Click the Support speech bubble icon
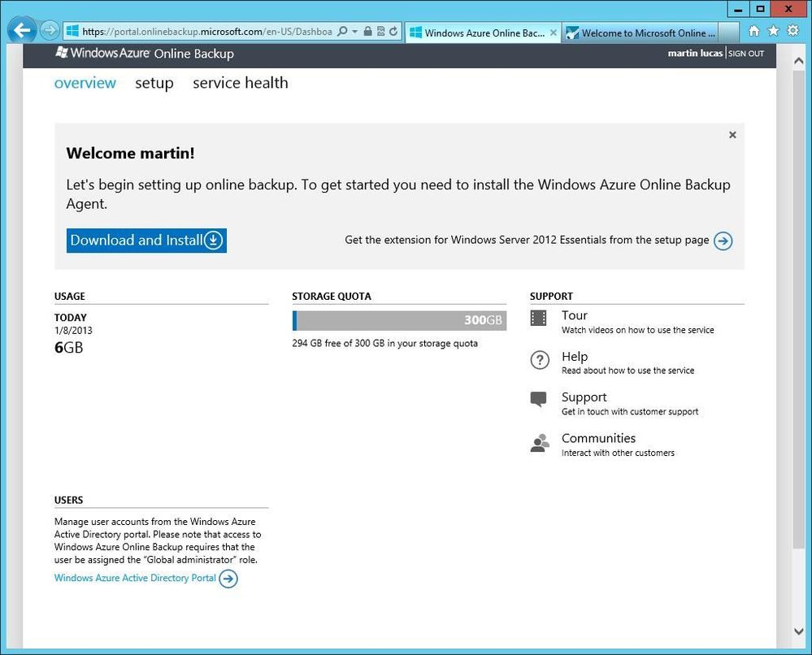Image resolution: width=812 pixels, height=655 pixels. click(539, 399)
